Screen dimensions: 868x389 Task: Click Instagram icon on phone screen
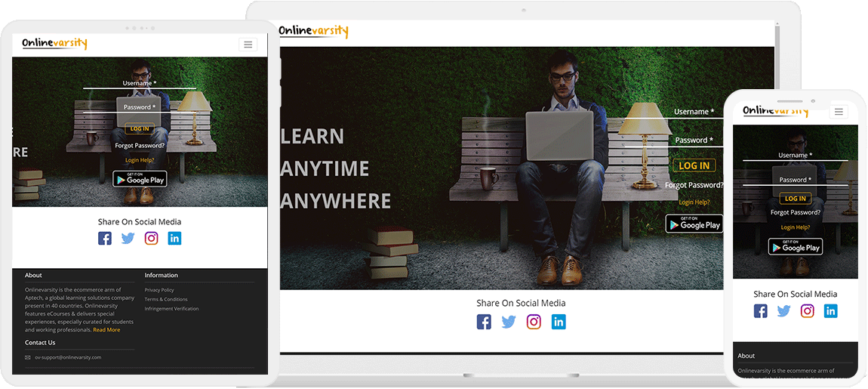[807, 311]
